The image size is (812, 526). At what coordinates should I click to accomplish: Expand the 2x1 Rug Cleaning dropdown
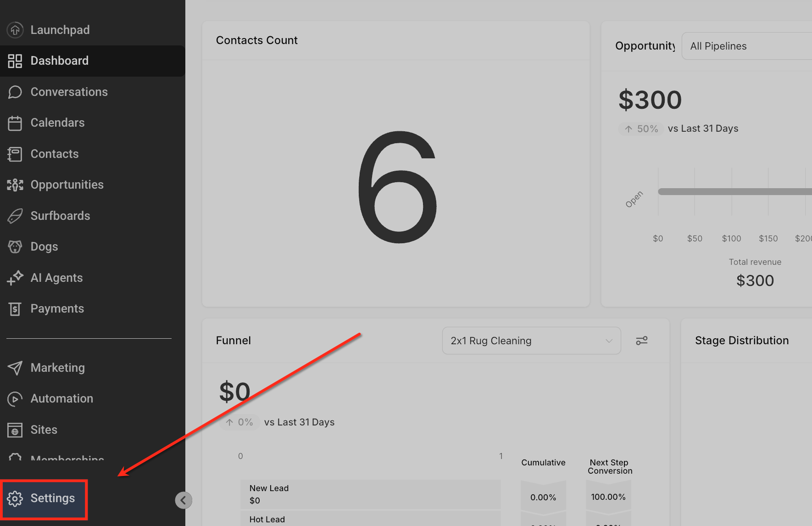coord(531,341)
